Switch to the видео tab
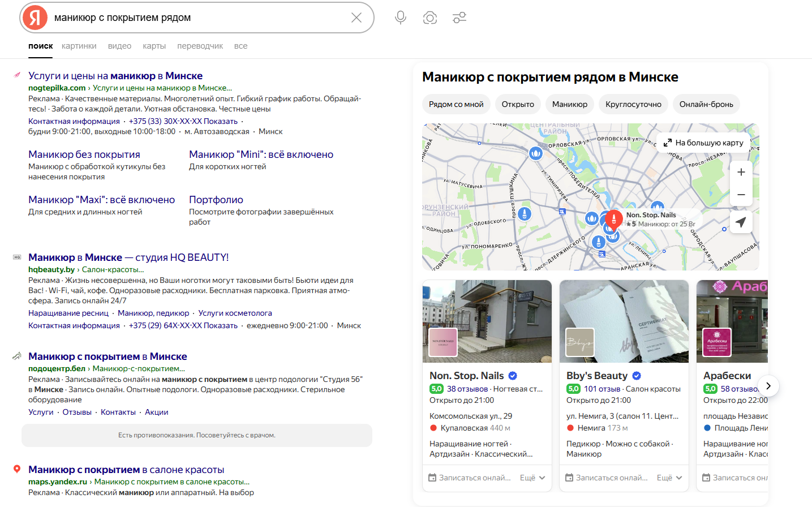 click(x=119, y=46)
